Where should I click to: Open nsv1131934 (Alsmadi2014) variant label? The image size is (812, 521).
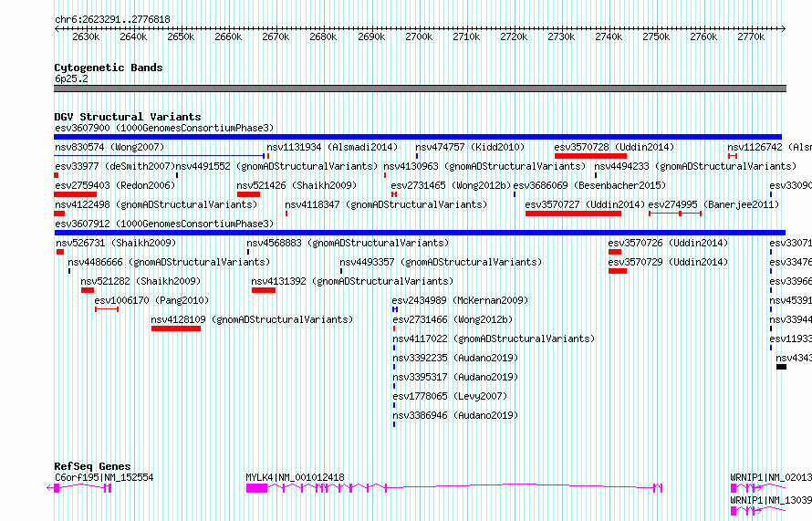click(332, 147)
